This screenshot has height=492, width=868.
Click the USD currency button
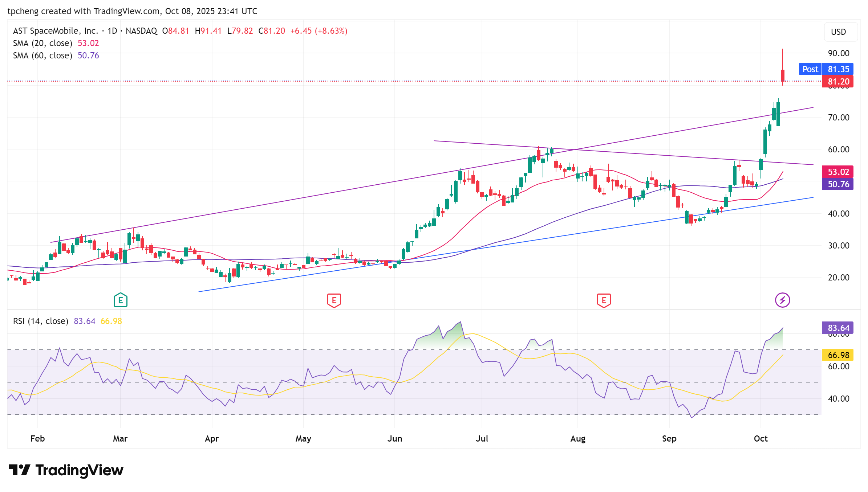tap(838, 32)
